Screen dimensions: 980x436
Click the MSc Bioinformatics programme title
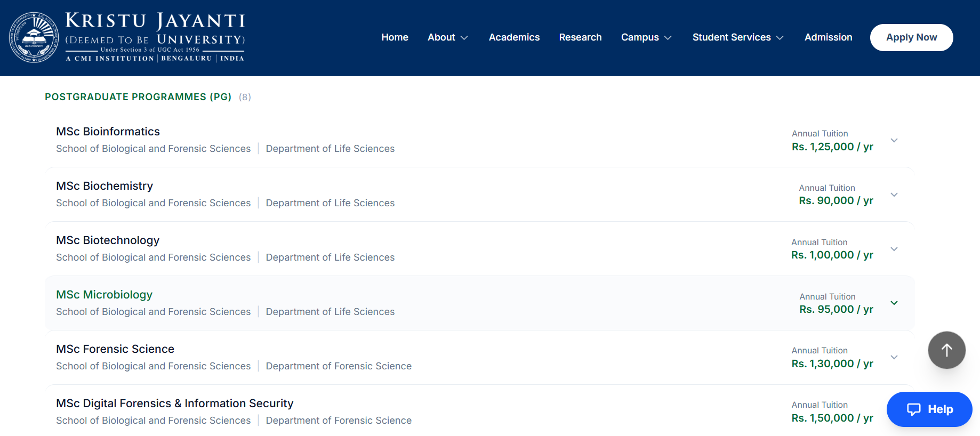pyautogui.click(x=108, y=132)
